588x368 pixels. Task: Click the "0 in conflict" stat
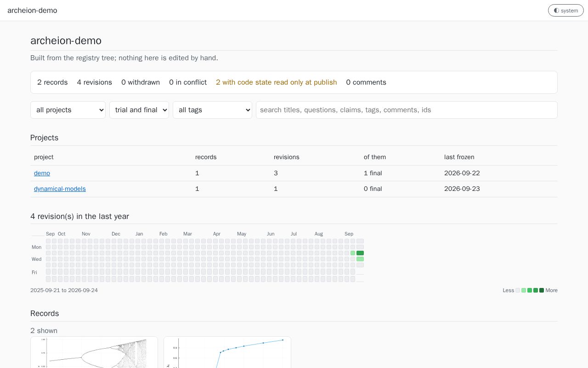point(188,82)
